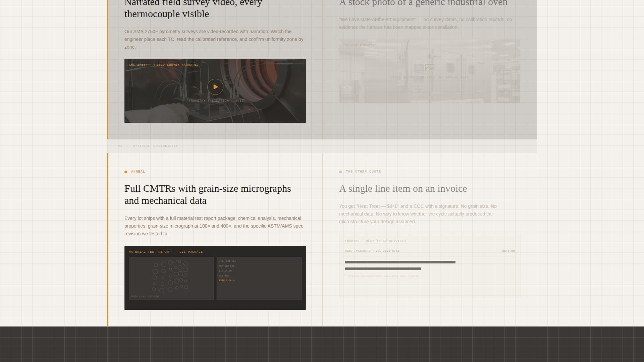Toggle the video overlay on the survey thumbnail
Image resolution: width=644 pixels, height=362 pixels.
pyautogui.click(x=215, y=87)
